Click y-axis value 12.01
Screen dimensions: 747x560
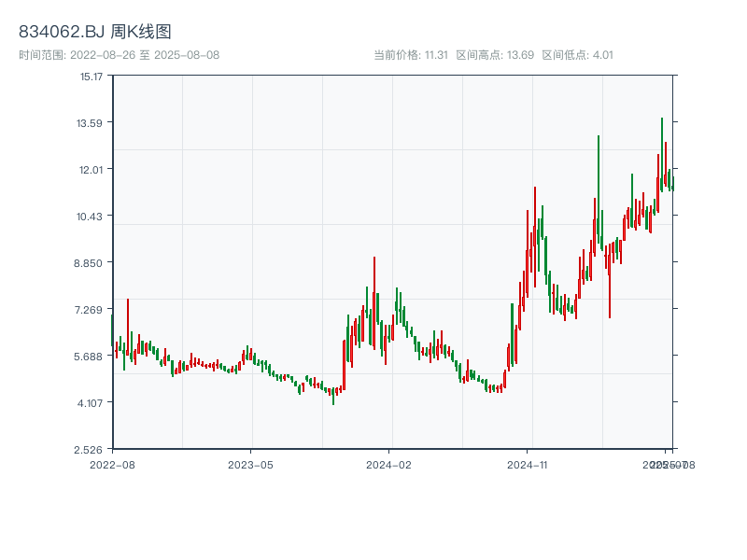[x=91, y=170]
